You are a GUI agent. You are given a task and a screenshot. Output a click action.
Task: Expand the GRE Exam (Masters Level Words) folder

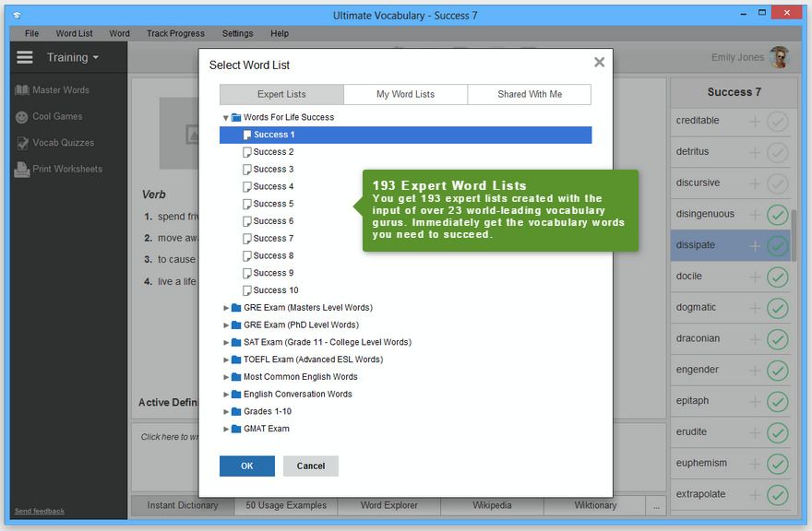pyautogui.click(x=226, y=308)
